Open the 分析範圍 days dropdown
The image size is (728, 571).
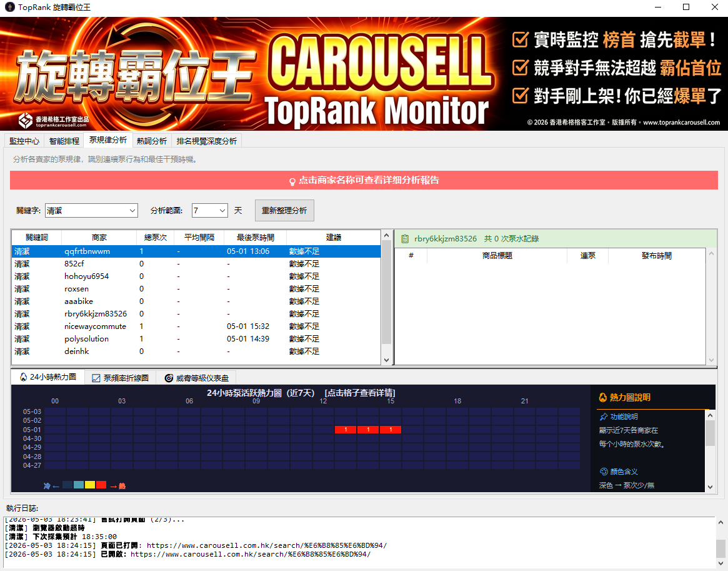209,211
